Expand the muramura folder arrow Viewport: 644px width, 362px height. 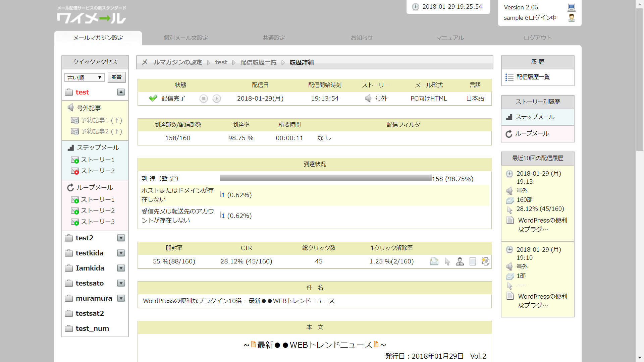tap(121, 298)
